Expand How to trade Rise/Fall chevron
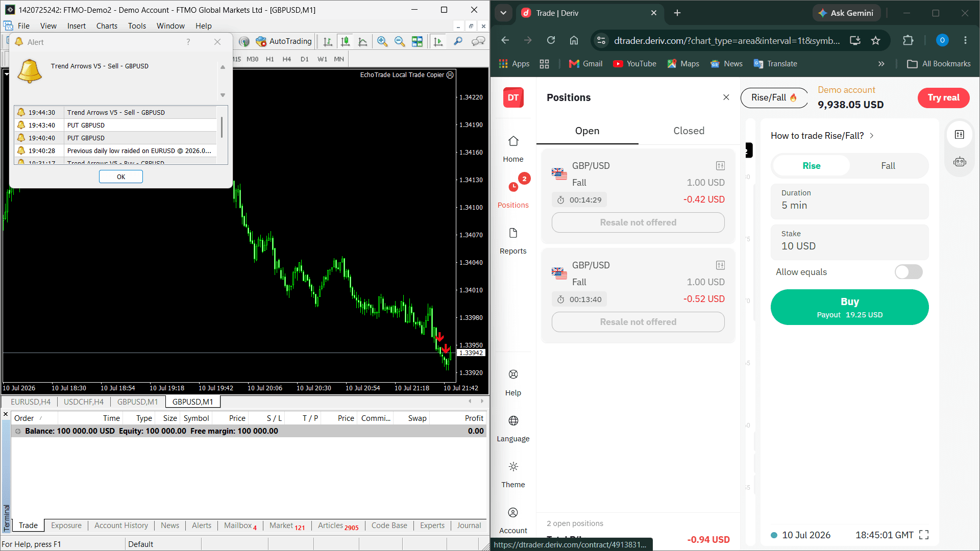 pos(872,136)
